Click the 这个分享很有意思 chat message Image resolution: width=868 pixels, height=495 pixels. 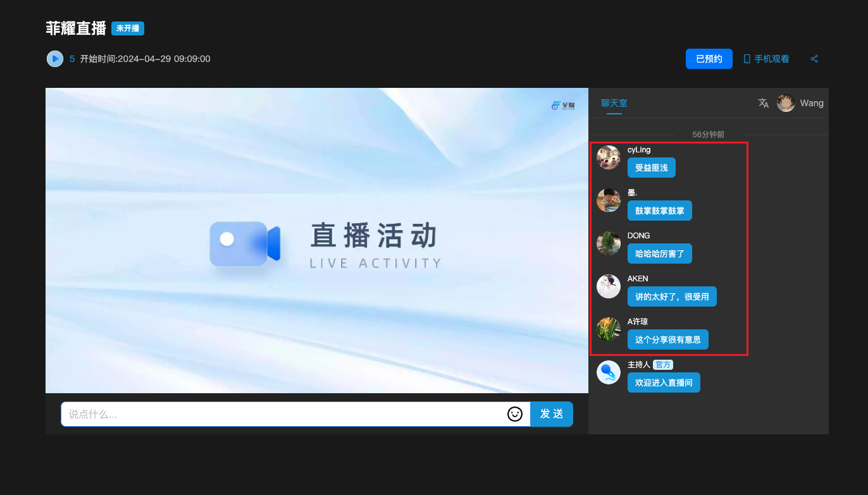pos(667,339)
